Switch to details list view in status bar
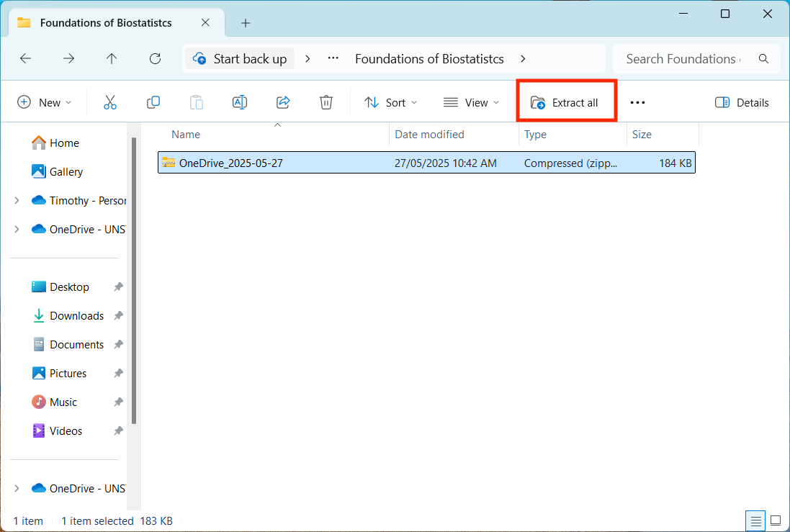Screen dimensions: 790x532 tap(755, 520)
